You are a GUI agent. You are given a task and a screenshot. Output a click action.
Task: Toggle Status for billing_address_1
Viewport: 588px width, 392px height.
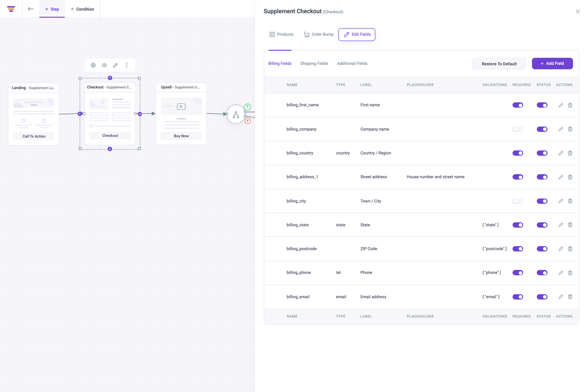click(x=542, y=177)
